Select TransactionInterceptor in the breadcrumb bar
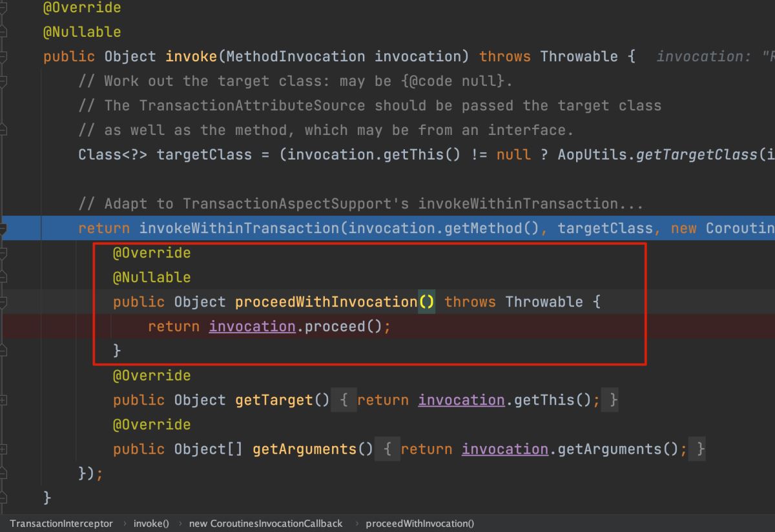Screen dimensions: 775x532 [61, 524]
